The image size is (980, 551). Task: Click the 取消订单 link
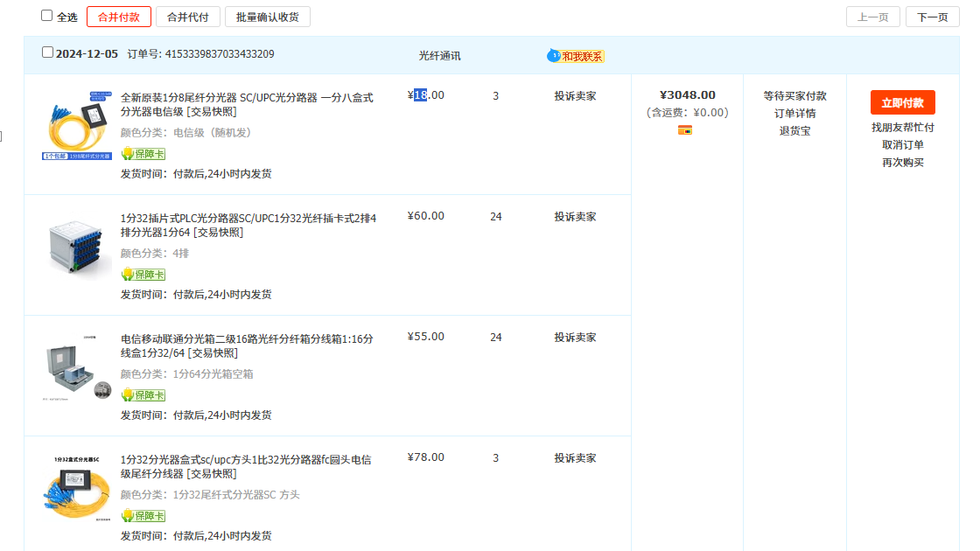tap(902, 144)
